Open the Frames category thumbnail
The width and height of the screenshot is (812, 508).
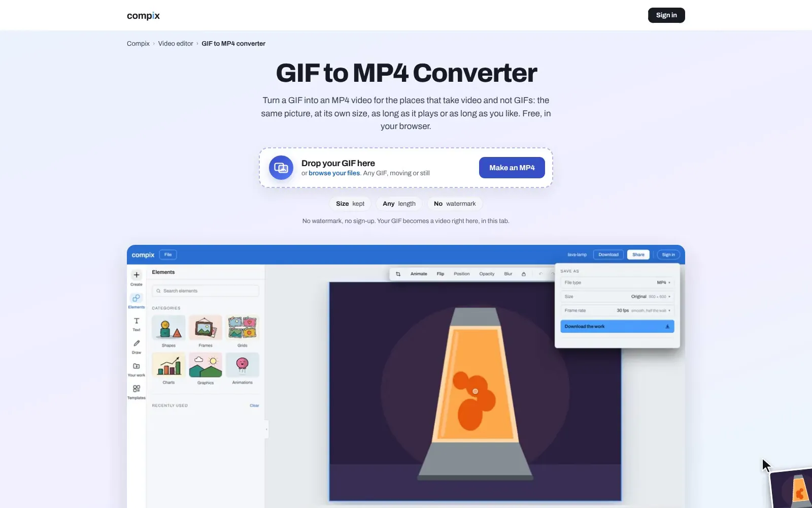[206, 328]
